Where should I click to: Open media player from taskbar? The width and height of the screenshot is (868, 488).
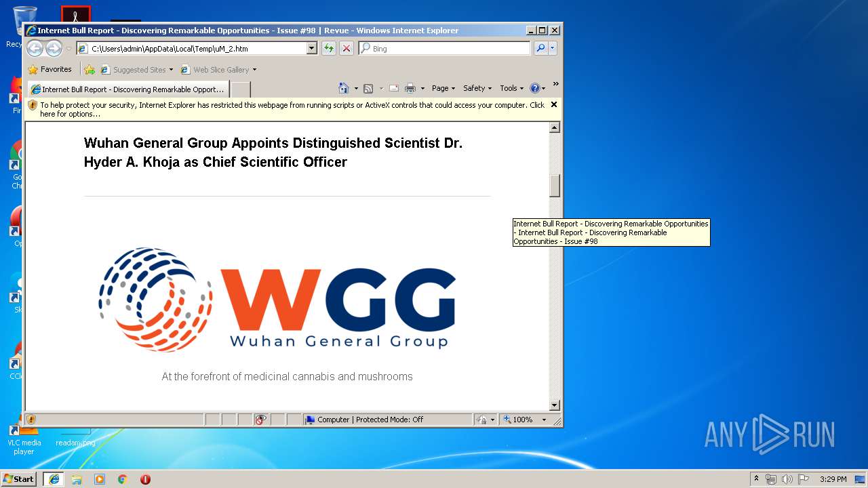click(100, 479)
